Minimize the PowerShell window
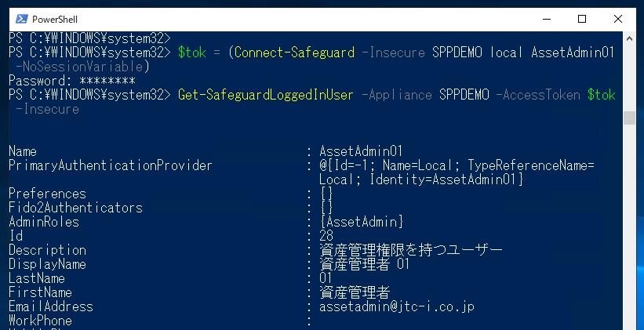644x330 pixels. pyautogui.click(x=547, y=19)
